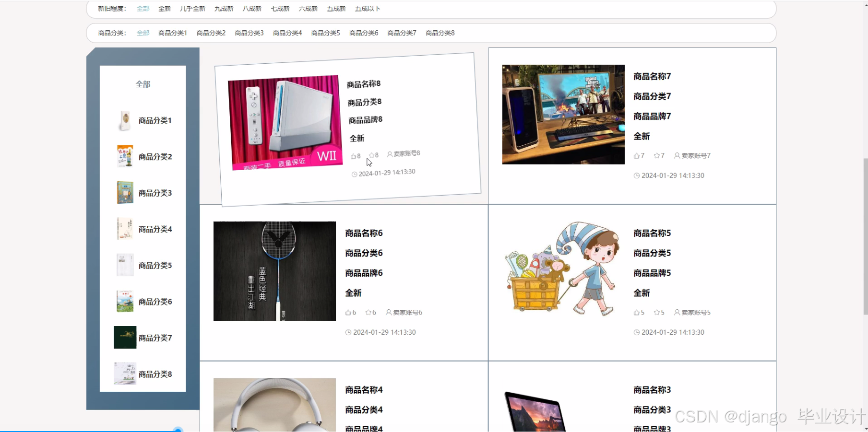Click sidebar category icon for 商品分类4
Viewport: 868px width, 432px height.
pos(125,229)
